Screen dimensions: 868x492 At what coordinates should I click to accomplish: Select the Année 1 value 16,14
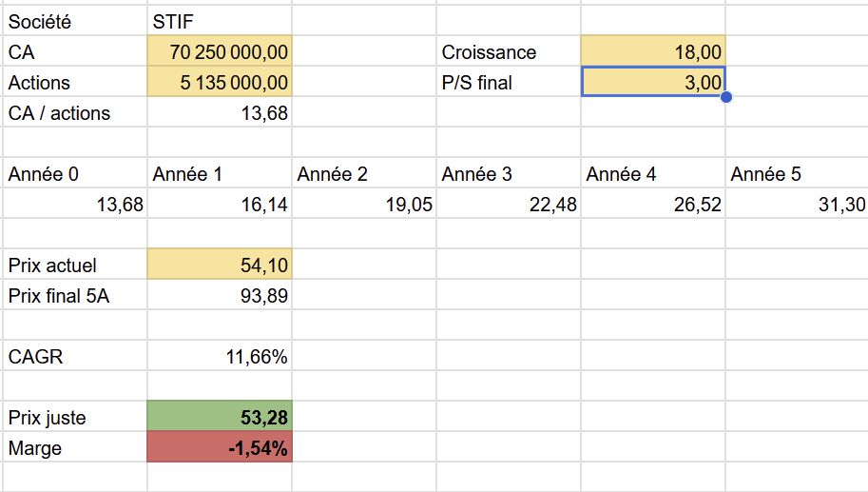pyautogui.click(x=220, y=204)
